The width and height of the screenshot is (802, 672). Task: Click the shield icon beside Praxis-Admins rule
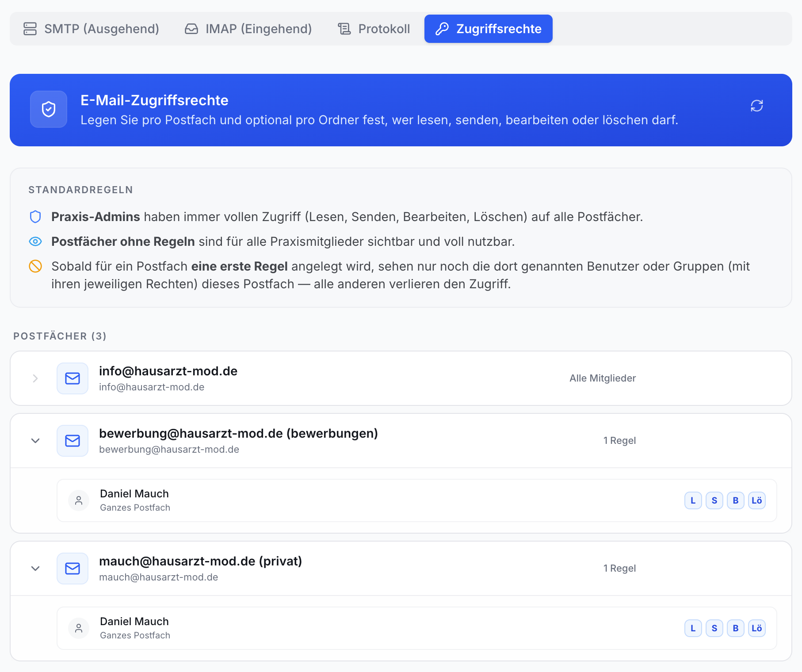click(x=35, y=217)
